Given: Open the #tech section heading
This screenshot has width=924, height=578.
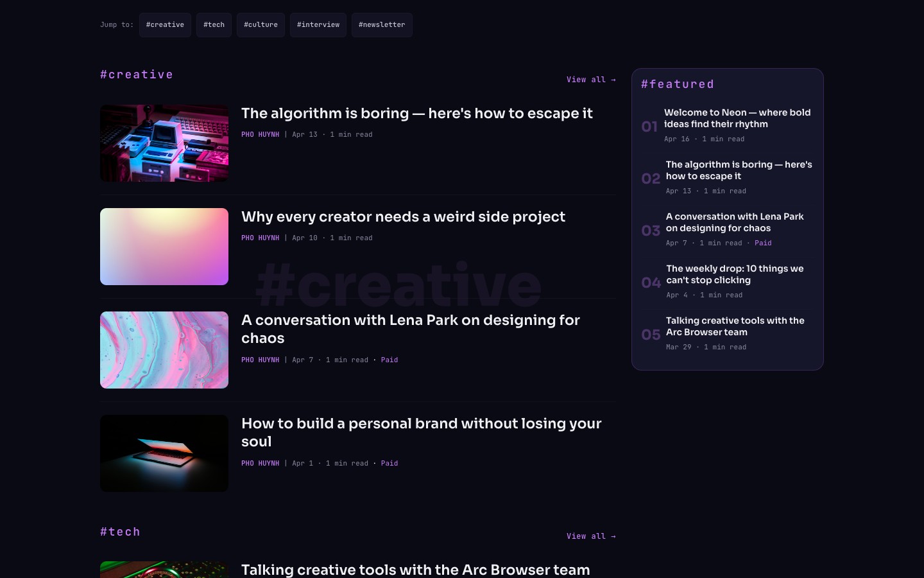Looking at the screenshot, I should click(120, 532).
